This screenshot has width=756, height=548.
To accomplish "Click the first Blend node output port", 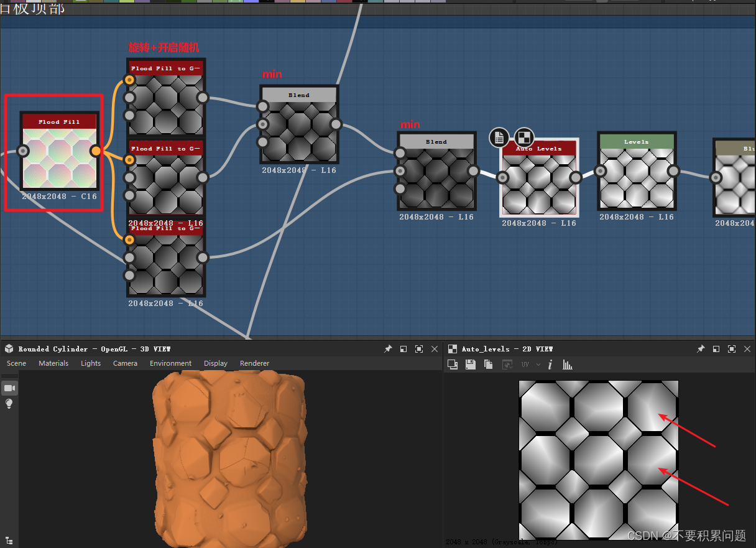I will [336, 124].
